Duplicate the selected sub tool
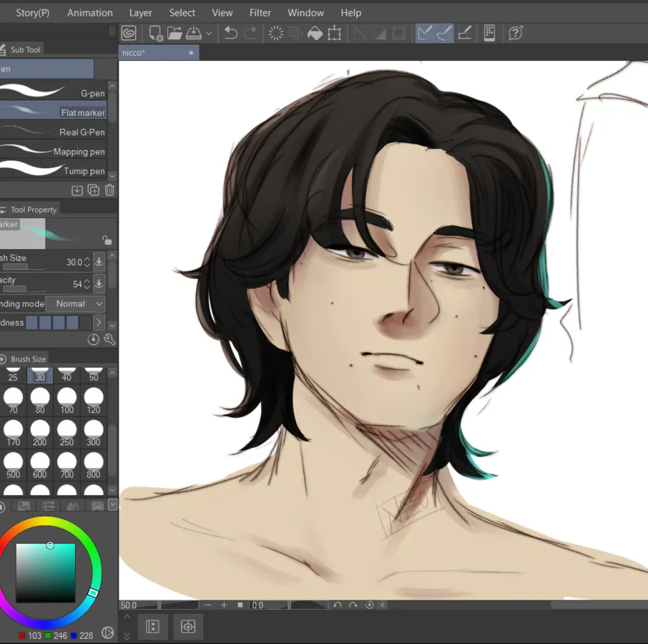 pyautogui.click(x=94, y=190)
